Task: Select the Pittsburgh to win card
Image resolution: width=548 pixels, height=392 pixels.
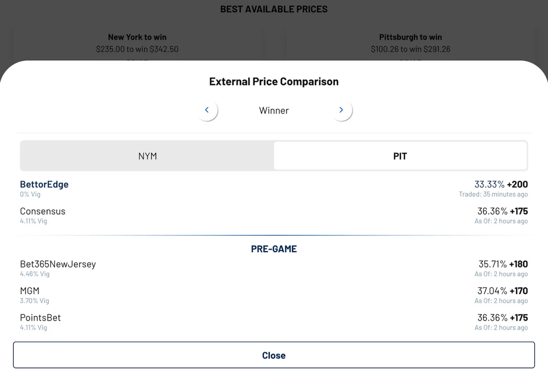Action: (411, 43)
